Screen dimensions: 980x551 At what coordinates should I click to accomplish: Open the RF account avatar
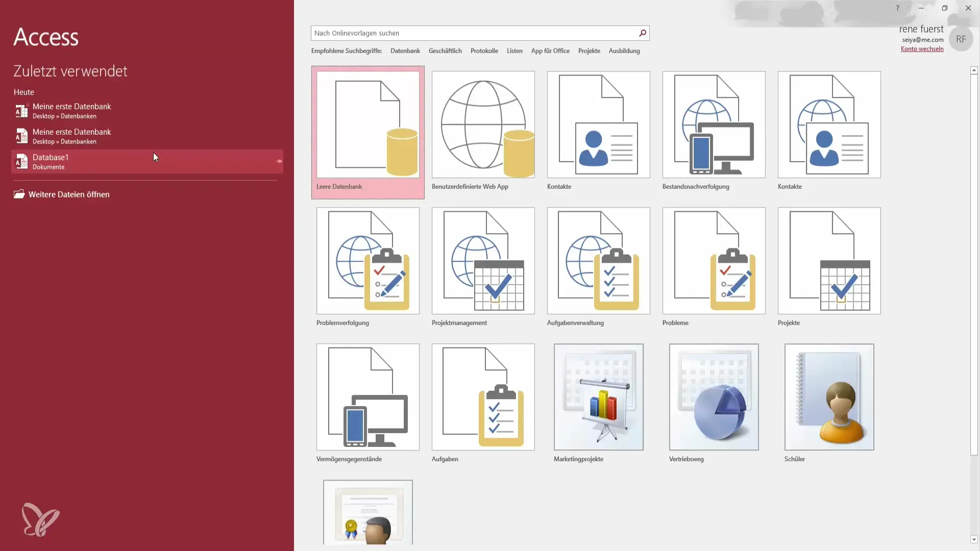point(961,39)
